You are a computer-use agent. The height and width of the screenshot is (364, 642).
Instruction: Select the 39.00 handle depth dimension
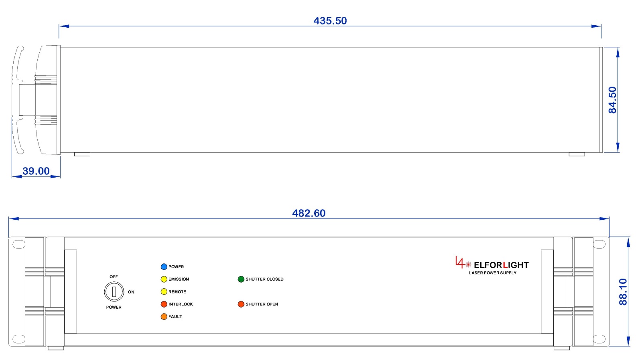click(36, 171)
